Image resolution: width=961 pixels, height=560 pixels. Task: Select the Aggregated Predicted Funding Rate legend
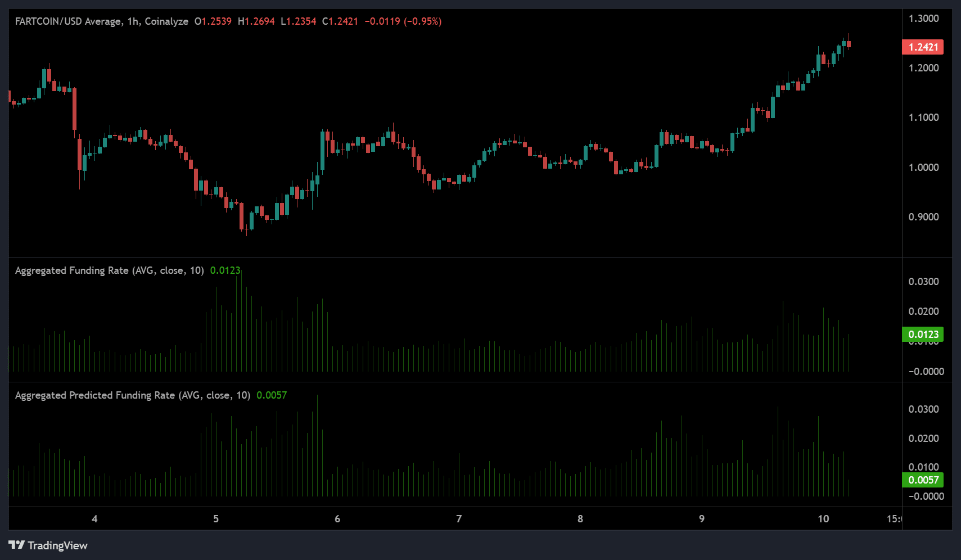pos(132,395)
